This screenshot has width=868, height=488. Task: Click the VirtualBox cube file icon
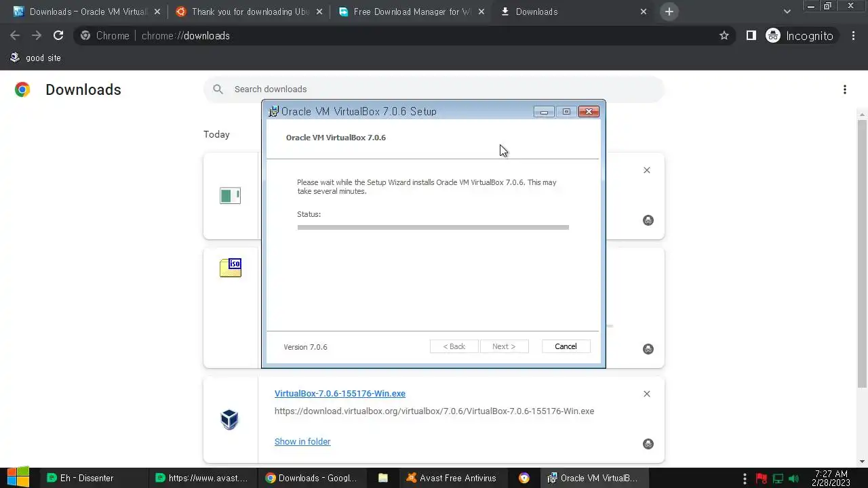pyautogui.click(x=230, y=420)
